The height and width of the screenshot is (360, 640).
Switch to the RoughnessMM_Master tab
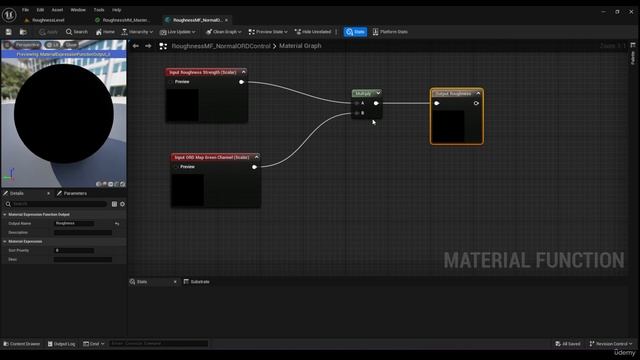coord(126,20)
